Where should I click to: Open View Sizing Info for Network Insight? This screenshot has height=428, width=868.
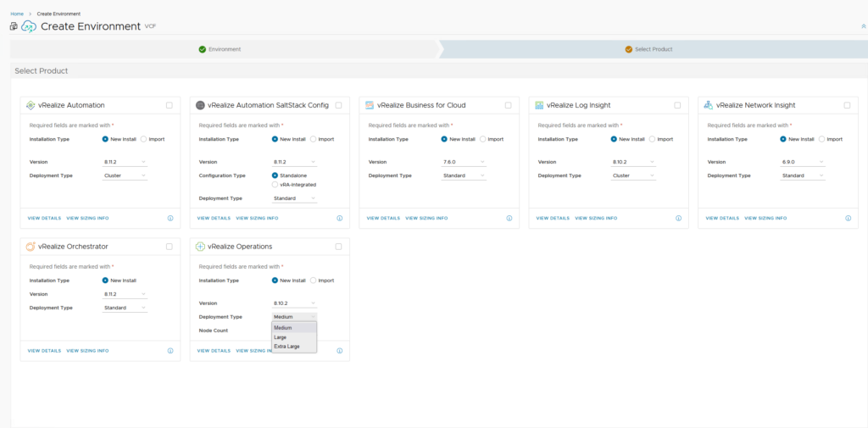coord(765,218)
